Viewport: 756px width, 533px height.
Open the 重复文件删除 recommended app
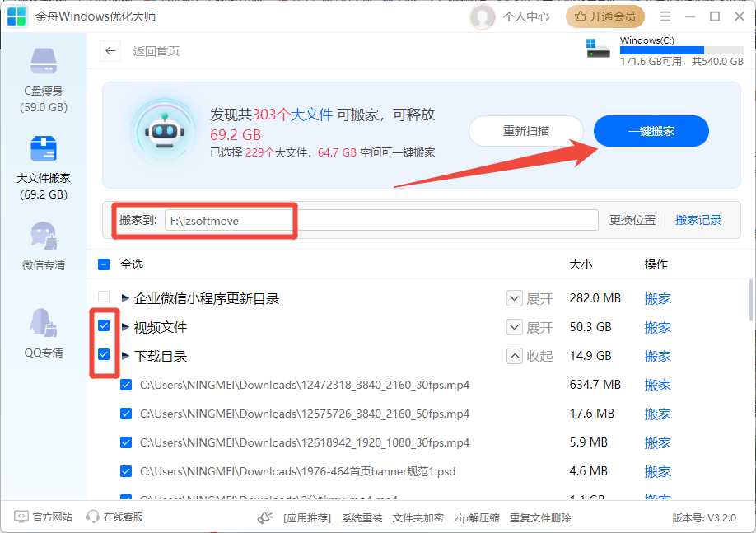(540, 518)
